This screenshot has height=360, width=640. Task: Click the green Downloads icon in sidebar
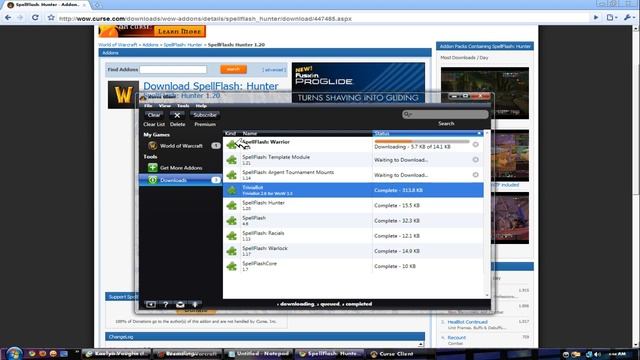[x=152, y=180]
